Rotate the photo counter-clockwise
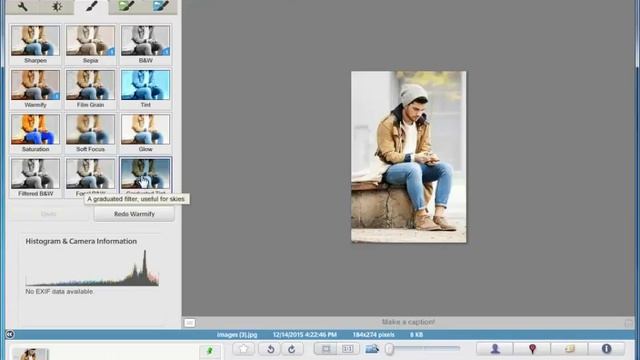Screen dimensions: 640x360 (x=270, y=349)
